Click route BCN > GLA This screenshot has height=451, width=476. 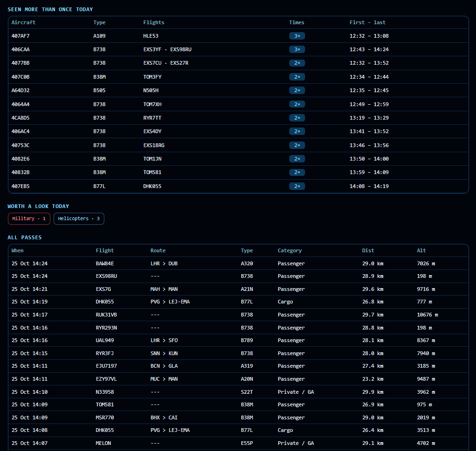pyautogui.click(x=164, y=366)
